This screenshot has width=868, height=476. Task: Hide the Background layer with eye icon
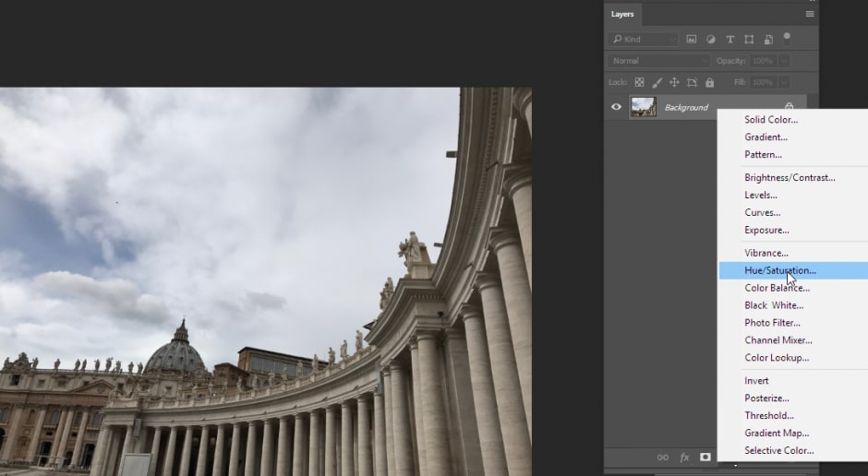(x=616, y=107)
